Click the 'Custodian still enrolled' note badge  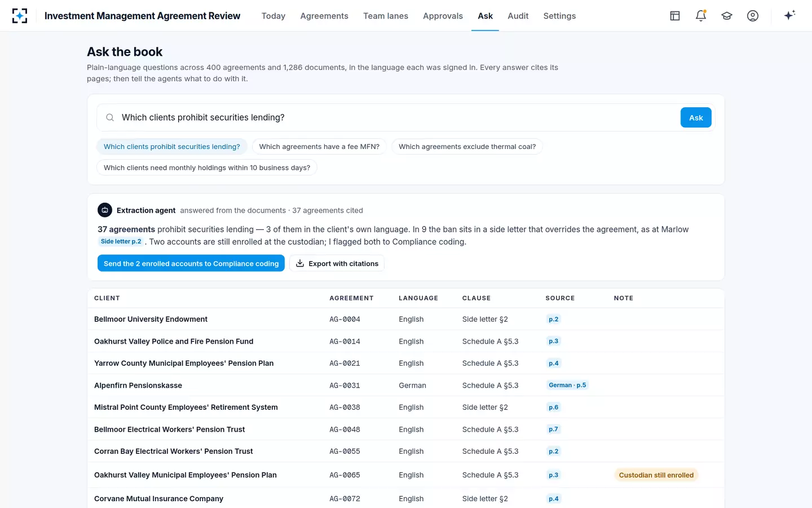coord(656,475)
